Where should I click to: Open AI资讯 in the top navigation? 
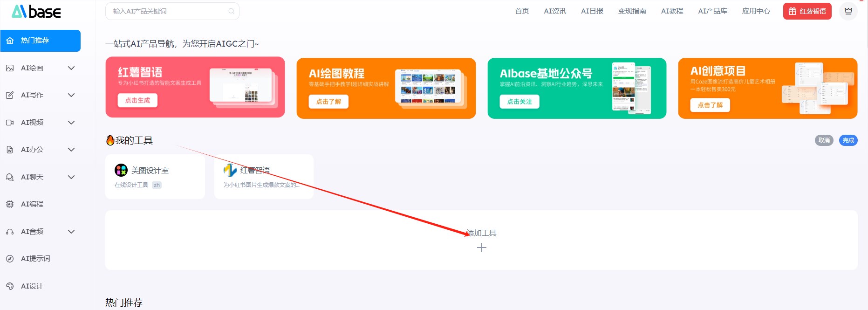tap(555, 11)
